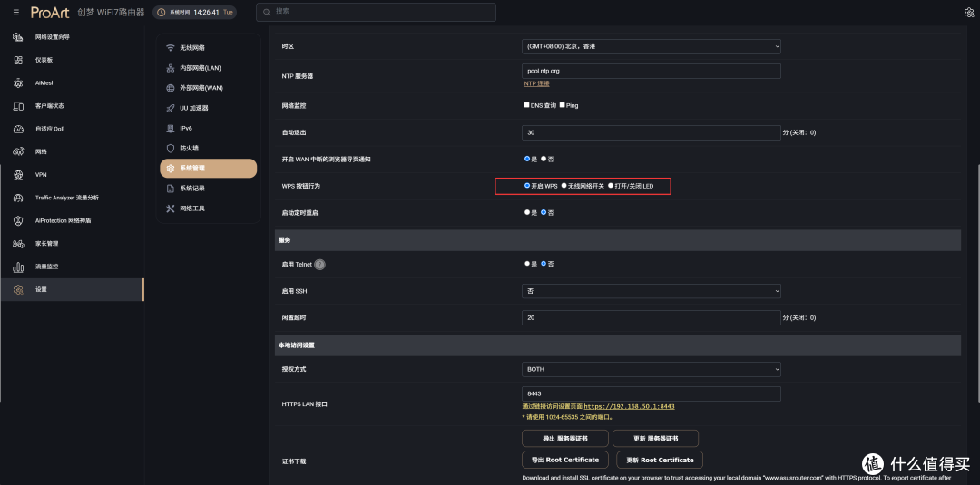Select 打开/关闭 LED radio button

click(611, 185)
